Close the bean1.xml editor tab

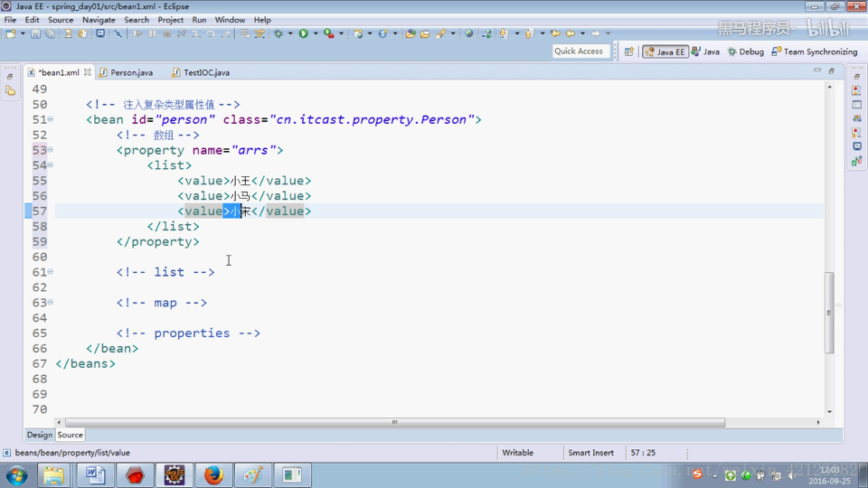(x=88, y=72)
